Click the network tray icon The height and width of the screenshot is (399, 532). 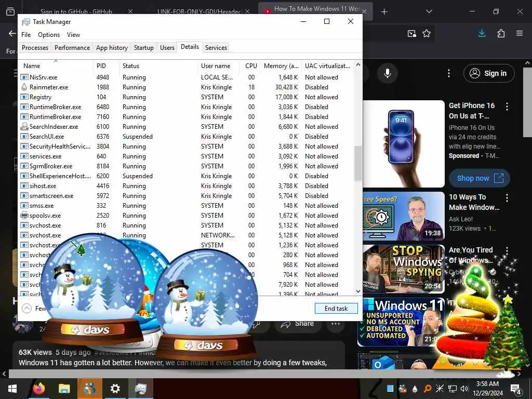(453, 389)
